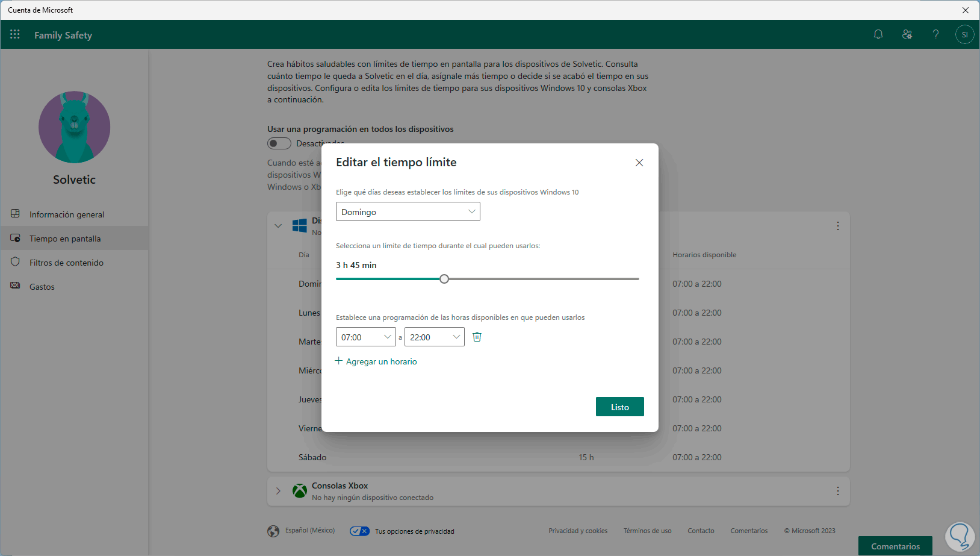Viewport: 980px width, 556px height.
Task: Open more options for Consolas Xbox card
Action: coord(838,491)
